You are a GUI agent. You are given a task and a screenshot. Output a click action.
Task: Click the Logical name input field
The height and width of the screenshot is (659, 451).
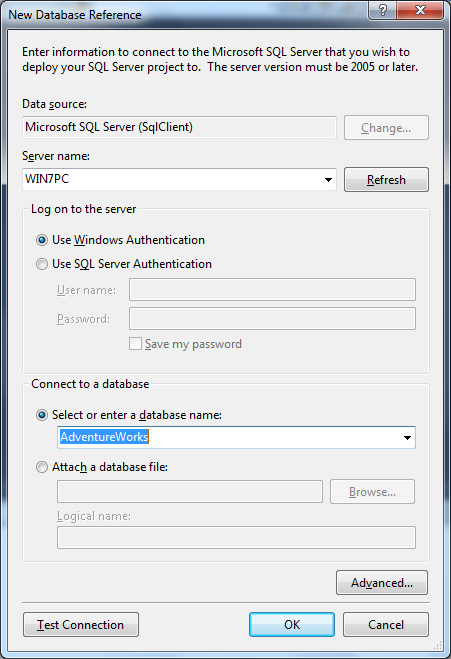236,538
